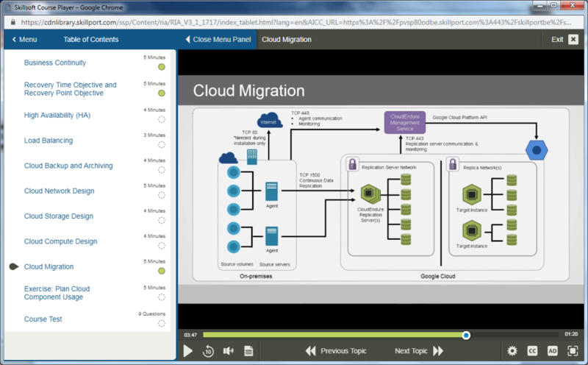The height and width of the screenshot is (365, 588).
Task: Click the unplayed portion of the progress bar
Action: coord(514,335)
